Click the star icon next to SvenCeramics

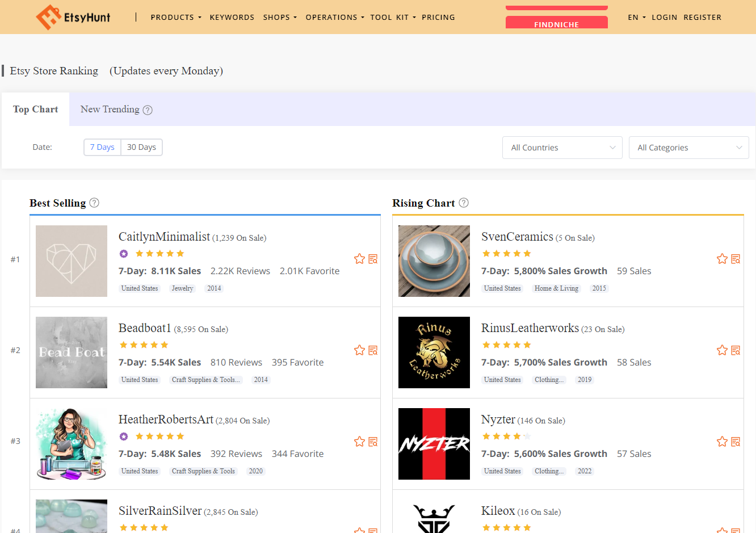tap(722, 258)
